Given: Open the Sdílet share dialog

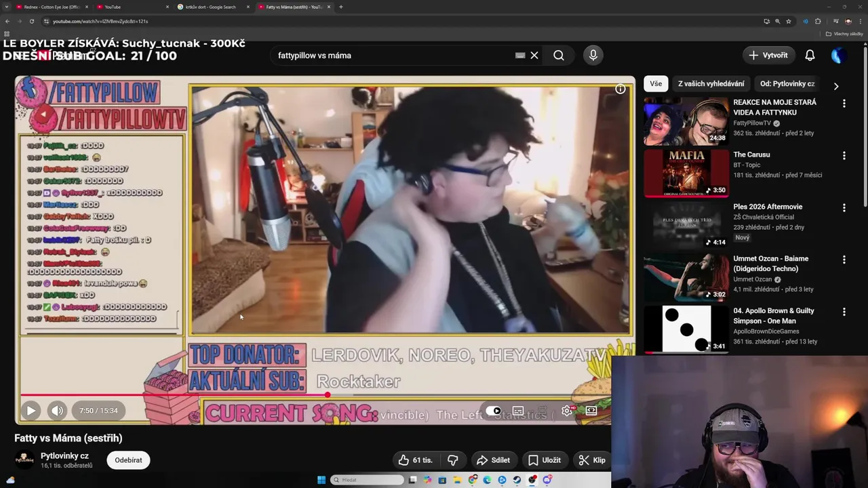Looking at the screenshot, I should point(493,460).
